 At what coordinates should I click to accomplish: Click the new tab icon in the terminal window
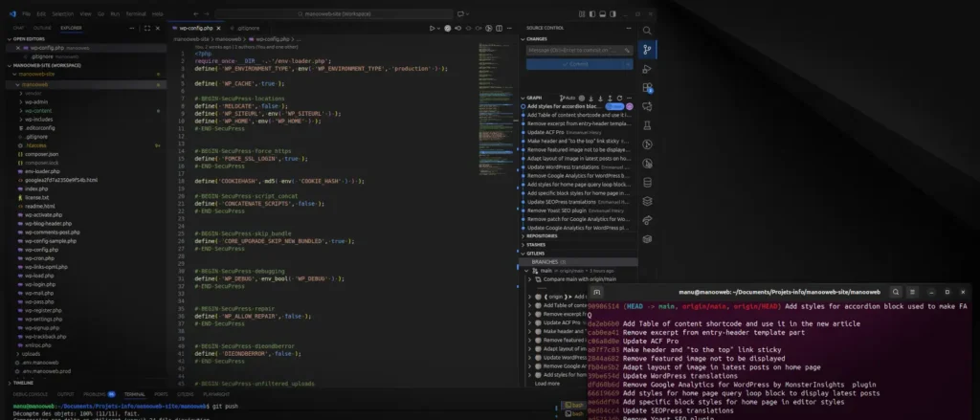(x=596, y=292)
